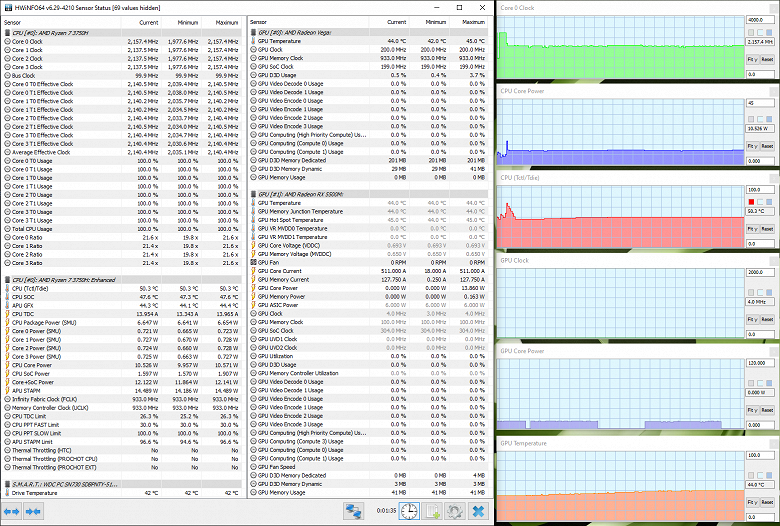Select the GPU ASIC Power row
Image resolution: width=780 pixels, height=526 pixels.
pyautogui.click(x=368, y=305)
